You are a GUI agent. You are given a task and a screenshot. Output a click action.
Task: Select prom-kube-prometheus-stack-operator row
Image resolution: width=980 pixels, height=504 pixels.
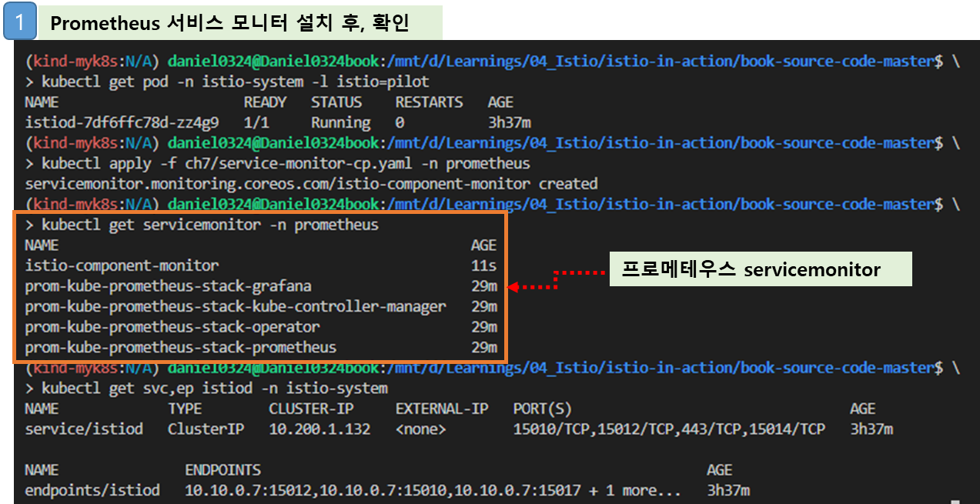pyautogui.click(x=261, y=327)
